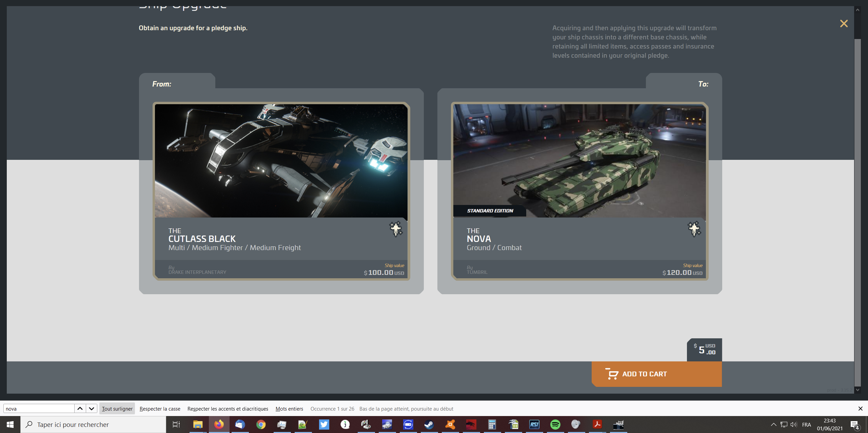Select the Cutlass Black ship image
This screenshot has height=433, width=868.
click(281, 161)
